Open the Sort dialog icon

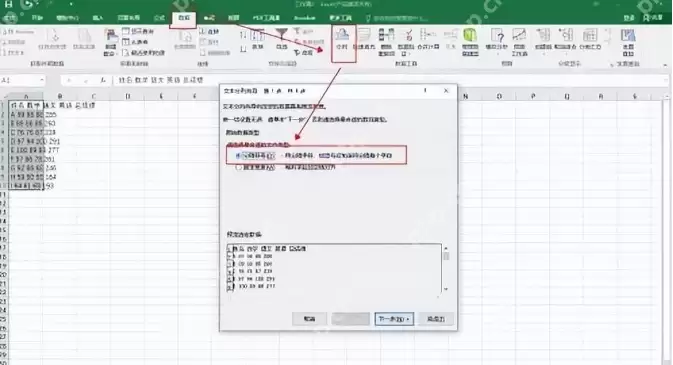pyautogui.click(x=257, y=38)
